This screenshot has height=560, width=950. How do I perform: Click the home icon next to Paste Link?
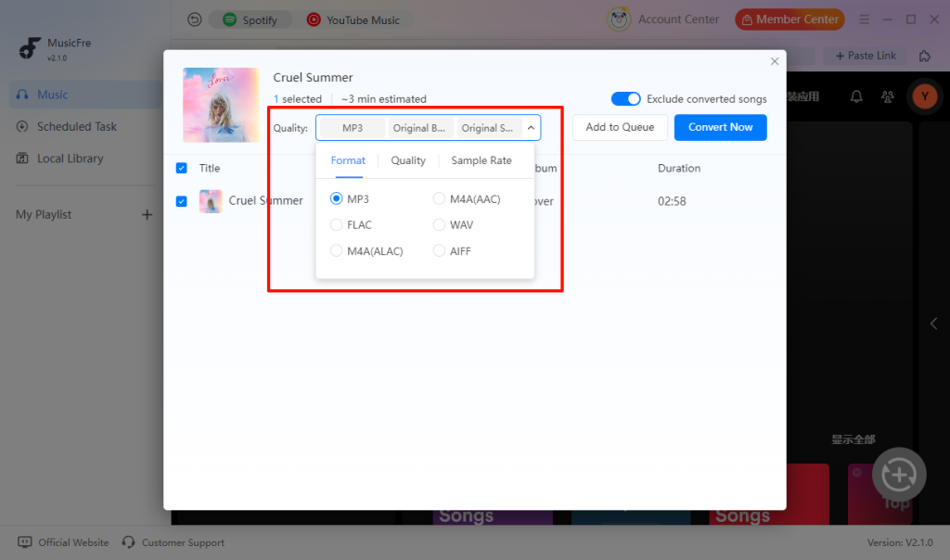coord(925,56)
